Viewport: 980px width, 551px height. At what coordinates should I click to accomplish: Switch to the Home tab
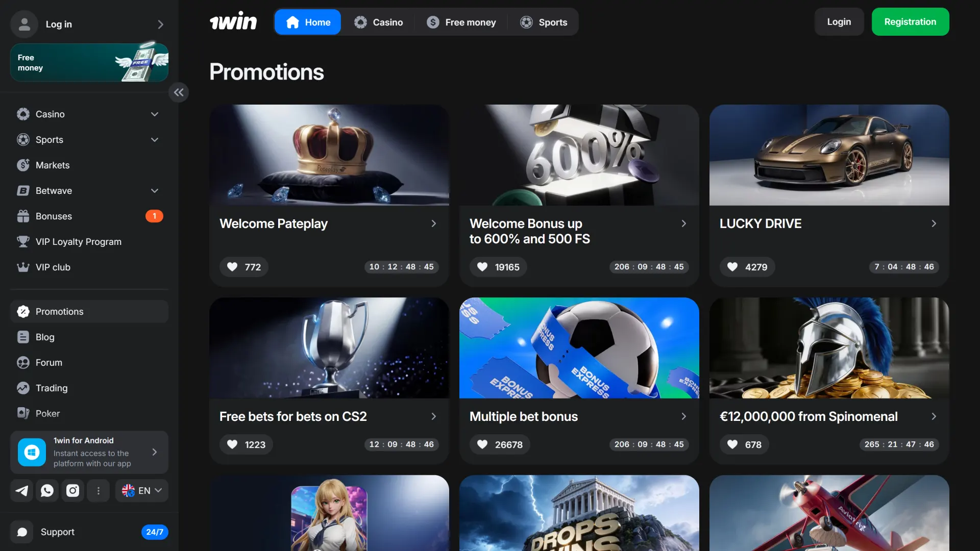[308, 22]
